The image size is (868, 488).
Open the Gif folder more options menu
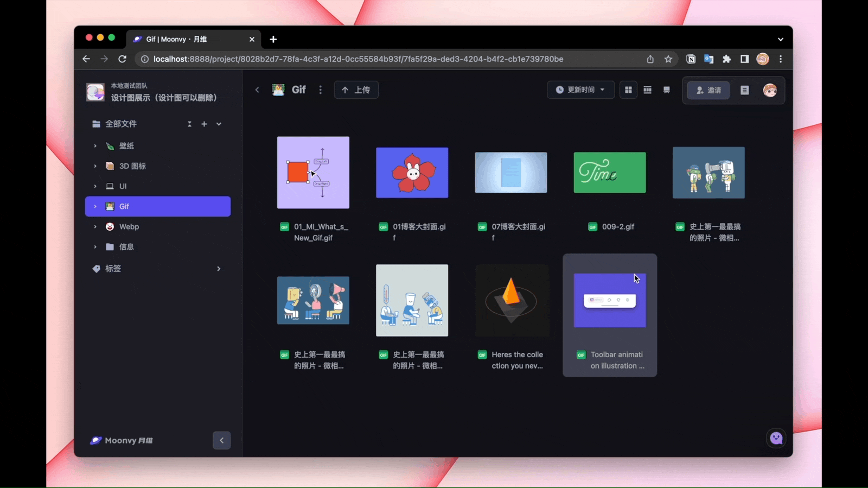click(x=320, y=90)
